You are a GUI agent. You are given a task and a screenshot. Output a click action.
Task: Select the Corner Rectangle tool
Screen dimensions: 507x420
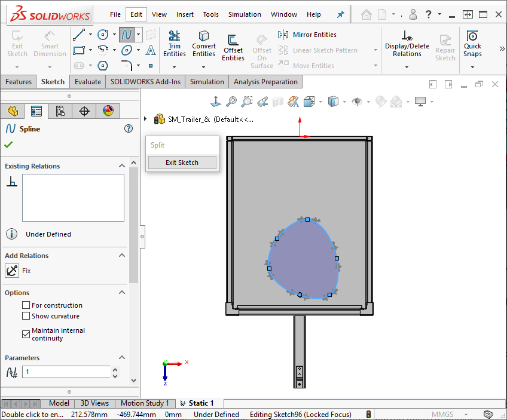(79, 50)
